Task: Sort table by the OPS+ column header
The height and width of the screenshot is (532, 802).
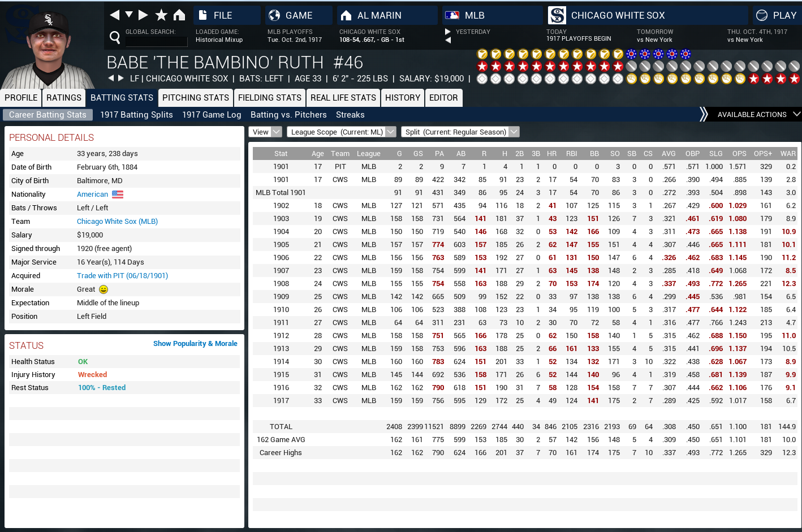Action: pyautogui.click(x=762, y=154)
